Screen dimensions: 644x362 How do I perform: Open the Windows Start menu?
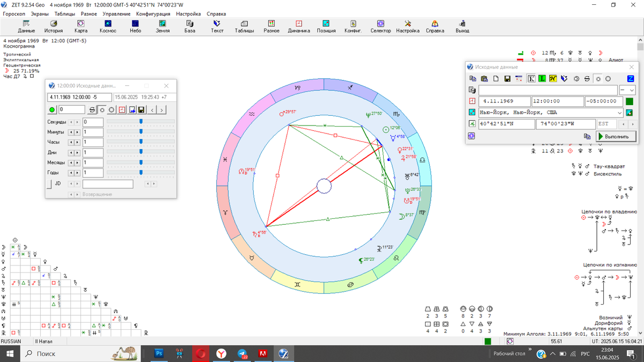[x=10, y=353]
